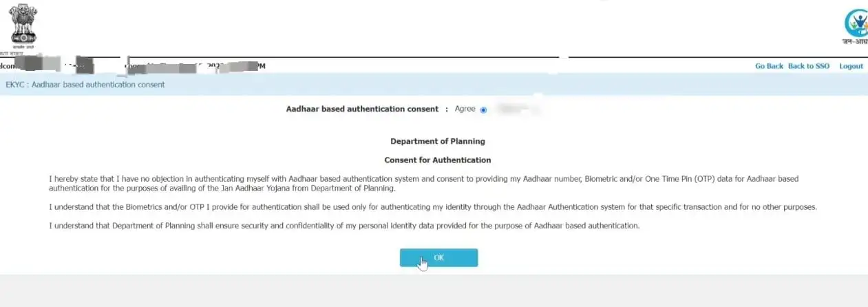Image resolution: width=868 pixels, height=307 pixels.
Task: Click the paragraph about security and confidentiality
Action: pyautogui.click(x=344, y=226)
